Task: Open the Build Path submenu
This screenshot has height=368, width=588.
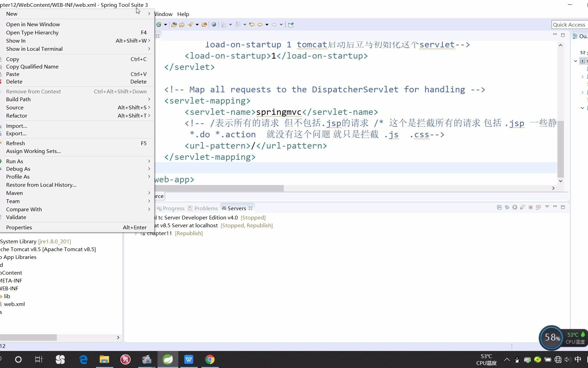Action: (x=77, y=99)
